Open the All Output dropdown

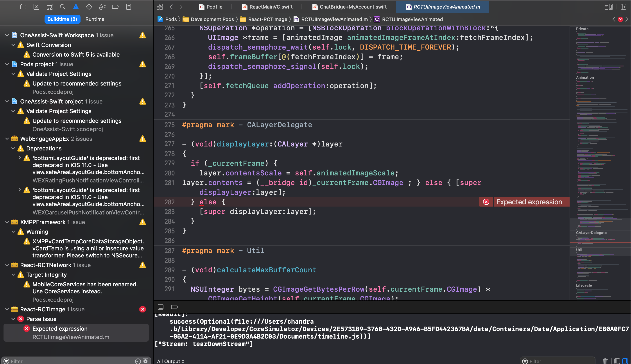(171, 361)
